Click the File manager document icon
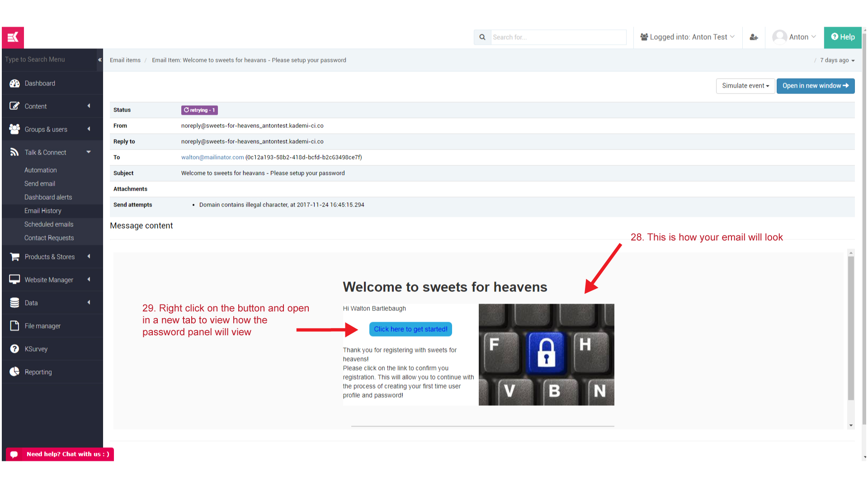Image resolution: width=868 pixels, height=488 pixels. pos(14,326)
